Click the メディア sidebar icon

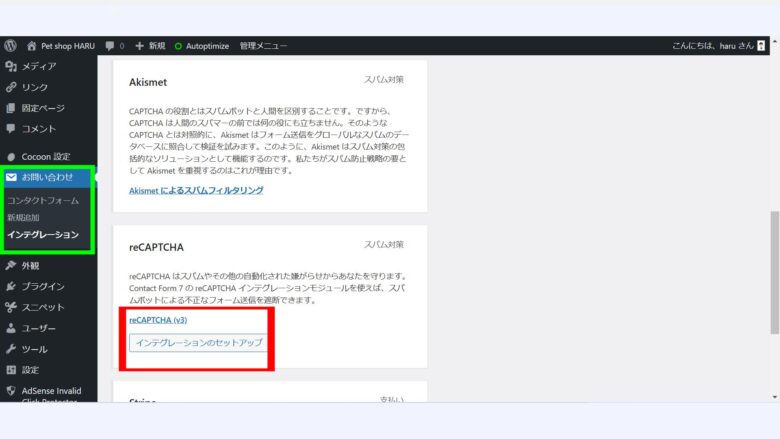point(11,66)
